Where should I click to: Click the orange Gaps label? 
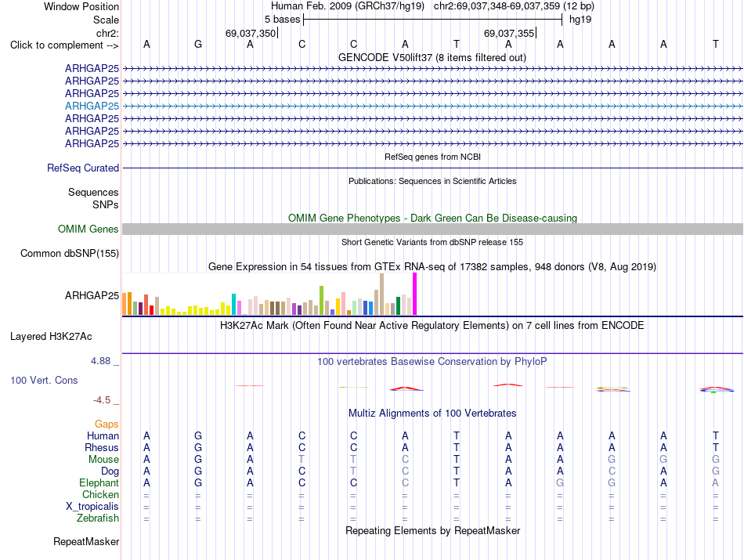[107, 424]
